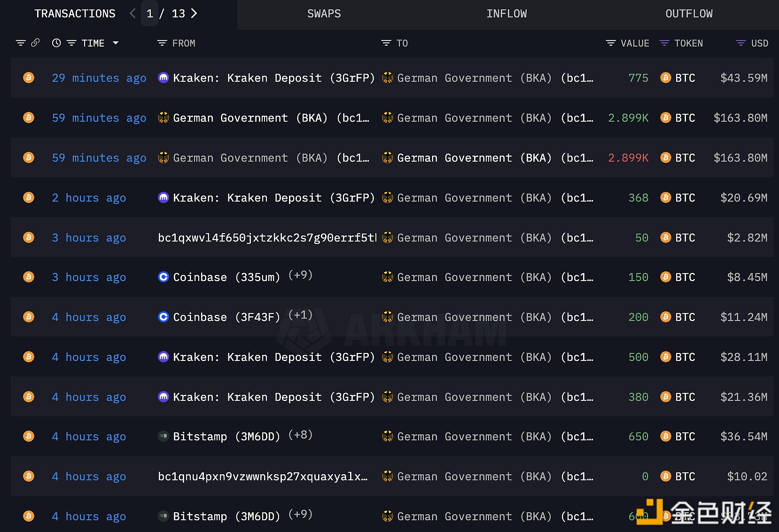Click the $20.69M USD value

[x=744, y=198]
